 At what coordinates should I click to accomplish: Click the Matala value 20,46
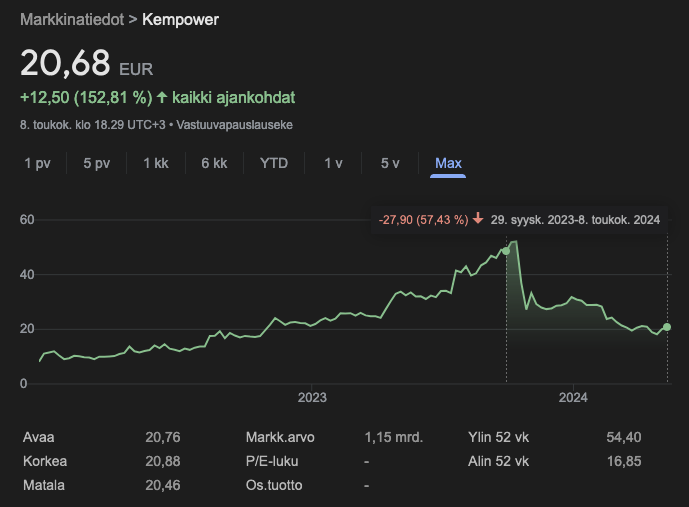tap(163, 485)
